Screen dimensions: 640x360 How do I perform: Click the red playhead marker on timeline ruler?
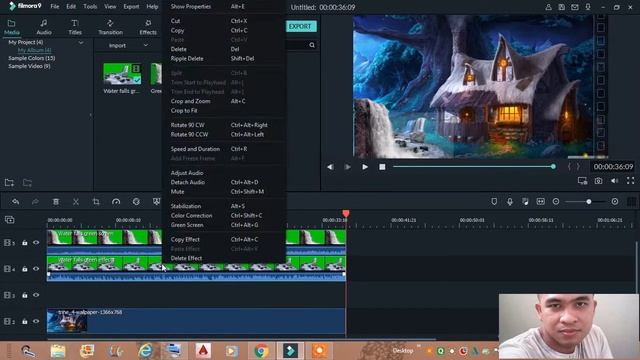(x=346, y=213)
